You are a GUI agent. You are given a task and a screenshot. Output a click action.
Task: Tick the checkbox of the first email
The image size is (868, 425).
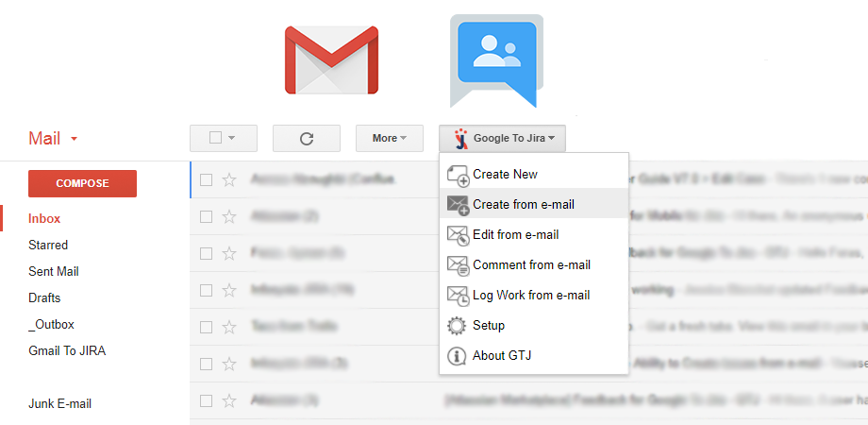[206, 179]
